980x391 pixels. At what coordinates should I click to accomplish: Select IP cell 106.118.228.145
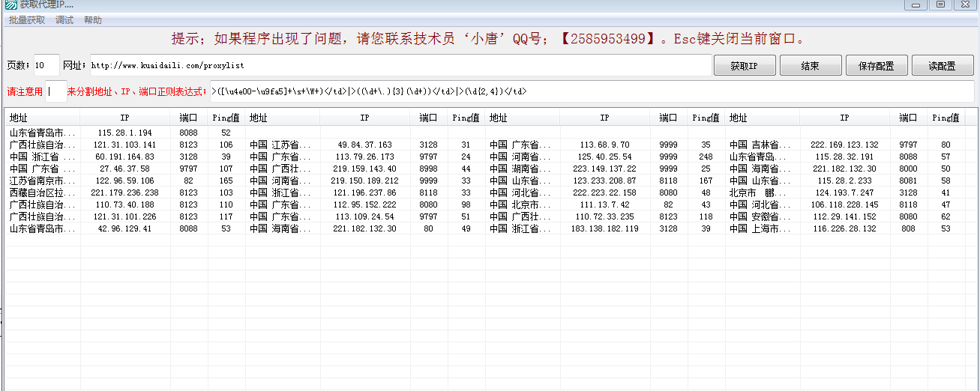click(844, 204)
